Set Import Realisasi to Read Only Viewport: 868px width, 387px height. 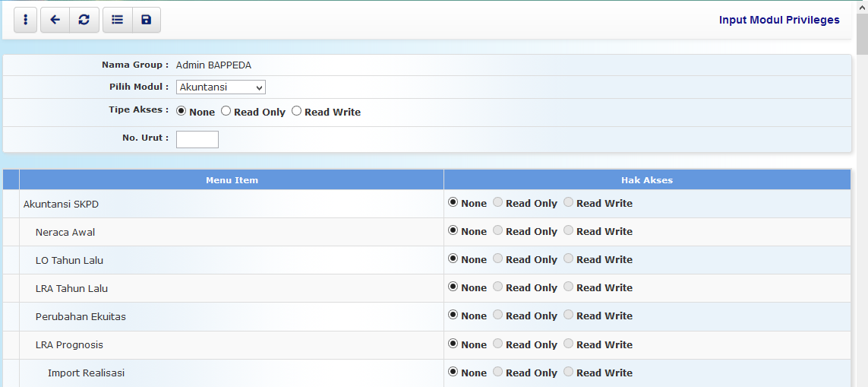(x=498, y=372)
